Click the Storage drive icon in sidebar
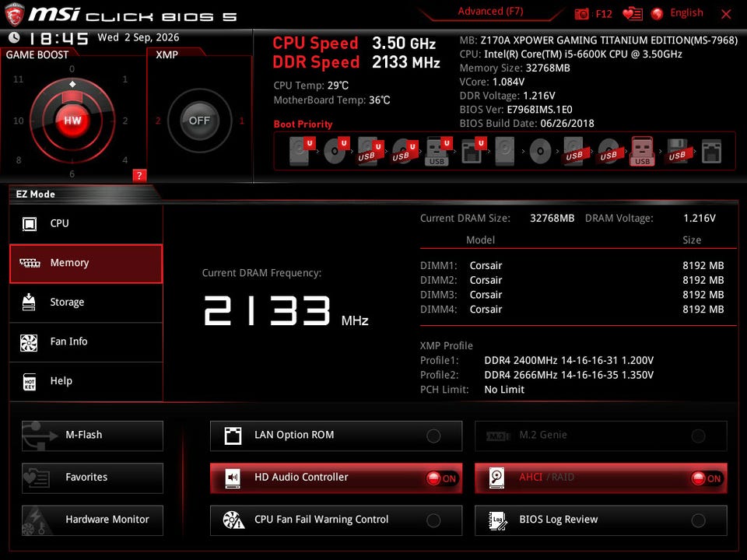This screenshot has height=560, width=747. 29,302
